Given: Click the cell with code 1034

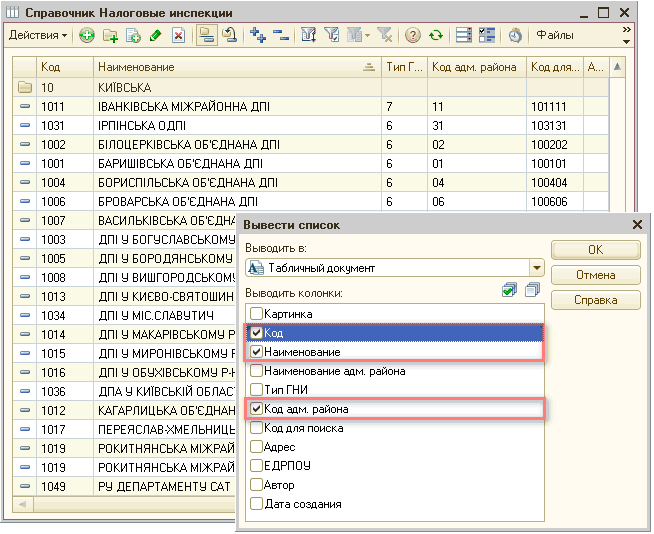Looking at the screenshot, I should pyautogui.click(x=65, y=315).
